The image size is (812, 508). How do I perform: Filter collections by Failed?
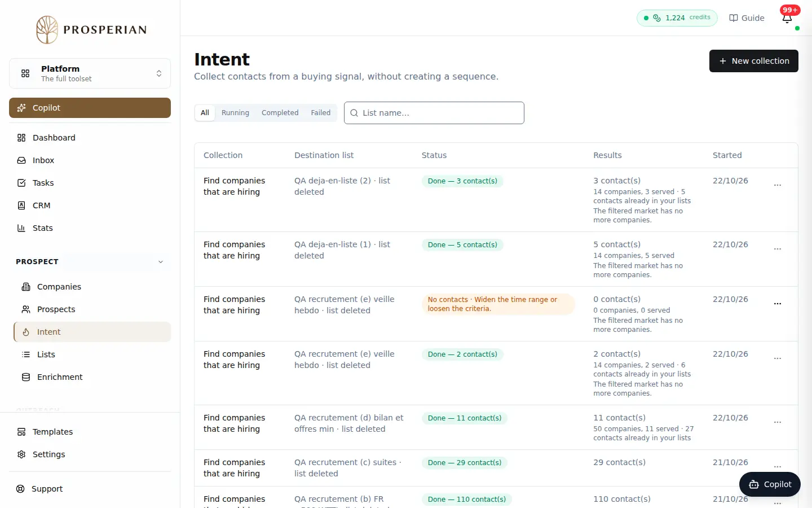321,113
